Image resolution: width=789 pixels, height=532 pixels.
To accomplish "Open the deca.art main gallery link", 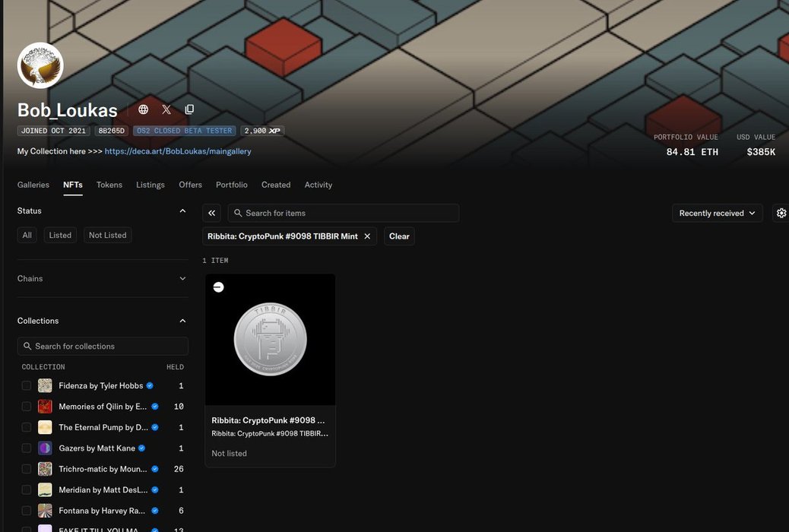I will [178, 151].
